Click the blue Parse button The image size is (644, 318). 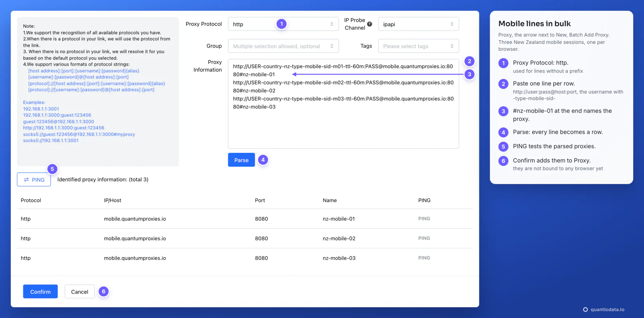tap(242, 160)
